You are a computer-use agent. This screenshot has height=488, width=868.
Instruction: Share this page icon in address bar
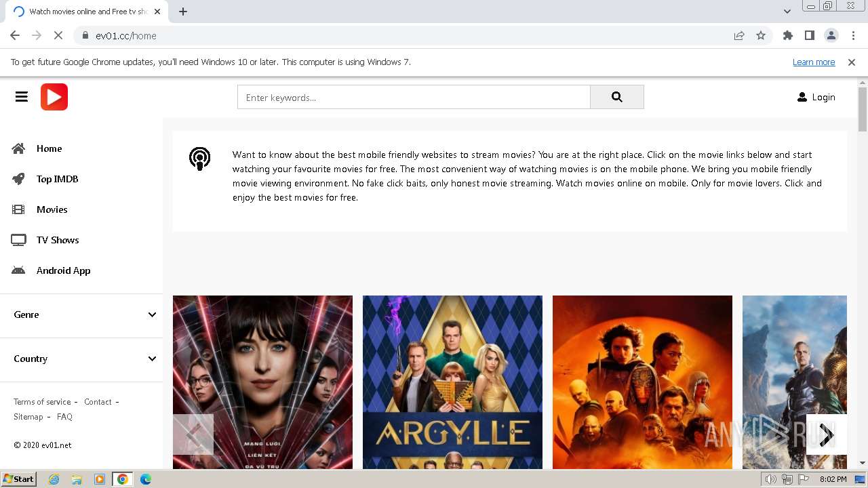tap(739, 36)
